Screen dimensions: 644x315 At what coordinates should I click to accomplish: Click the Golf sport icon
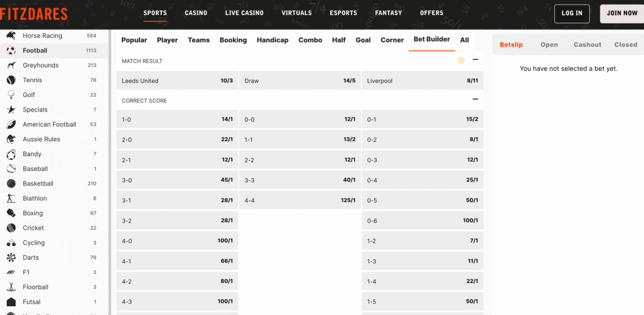(11, 95)
